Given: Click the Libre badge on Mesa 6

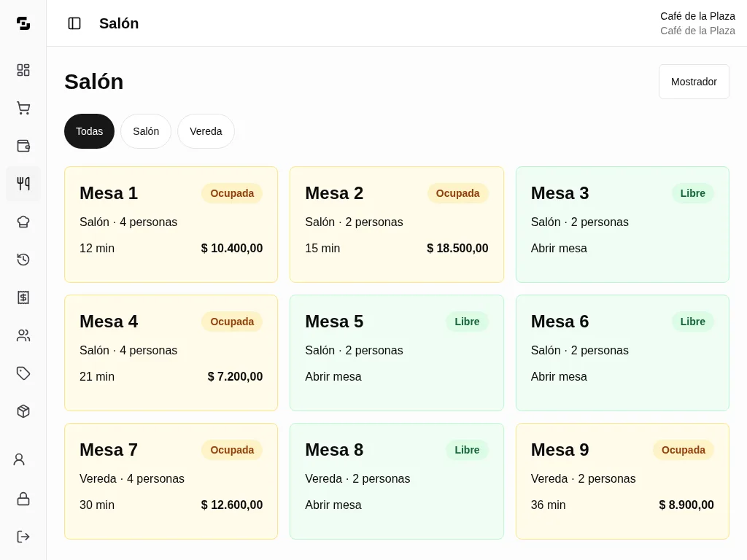Looking at the screenshot, I should click(693, 322).
